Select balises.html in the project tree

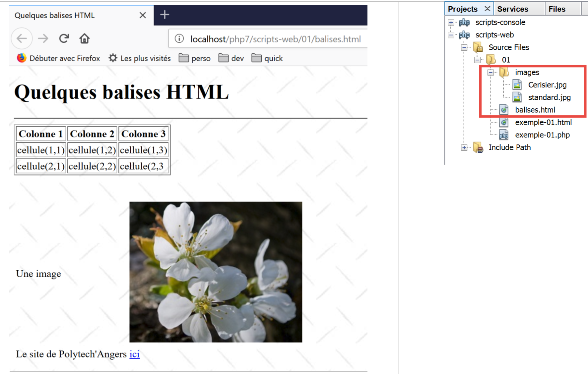point(535,110)
